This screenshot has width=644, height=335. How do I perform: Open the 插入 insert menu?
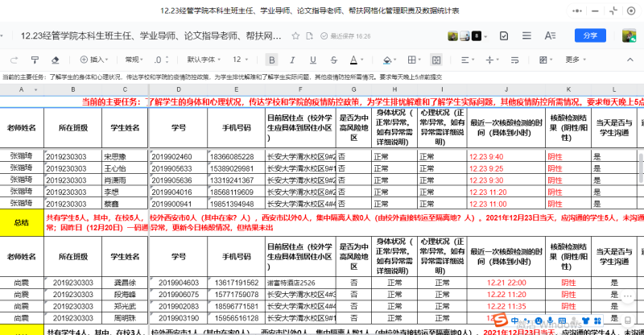coord(95,60)
